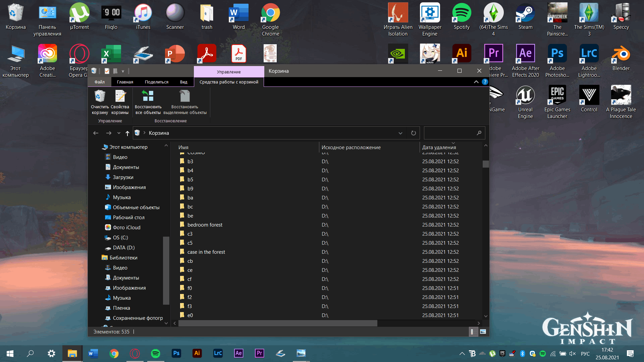This screenshot has width=644, height=362.
Task: Switch to the Вид ribbon tab
Action: (183, 82)
